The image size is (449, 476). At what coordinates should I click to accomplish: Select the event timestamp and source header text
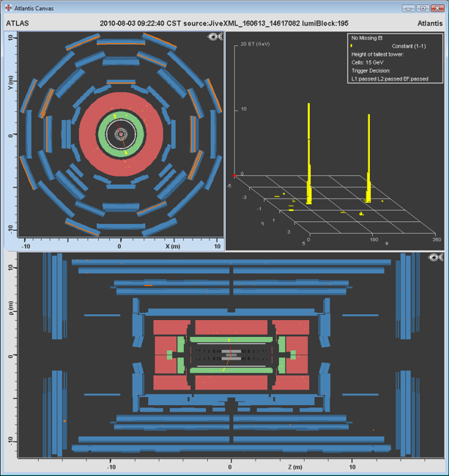[224, 23]
